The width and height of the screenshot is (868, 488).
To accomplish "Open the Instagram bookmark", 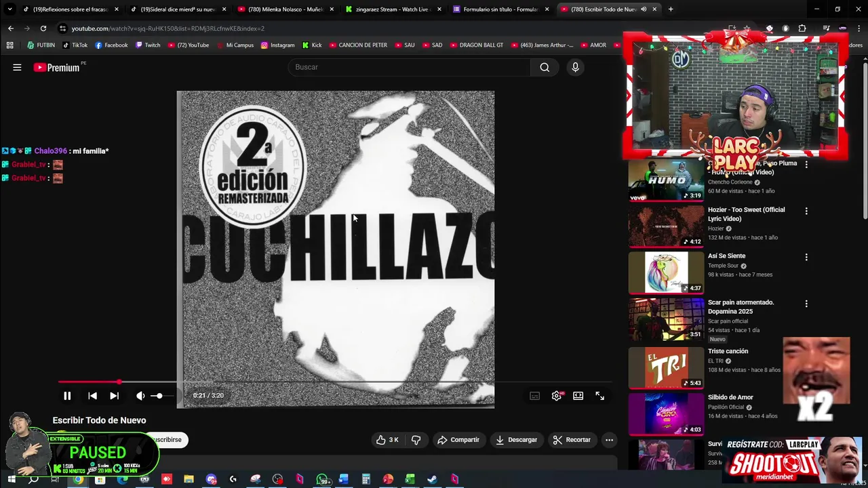I will [x=277, y=45].
